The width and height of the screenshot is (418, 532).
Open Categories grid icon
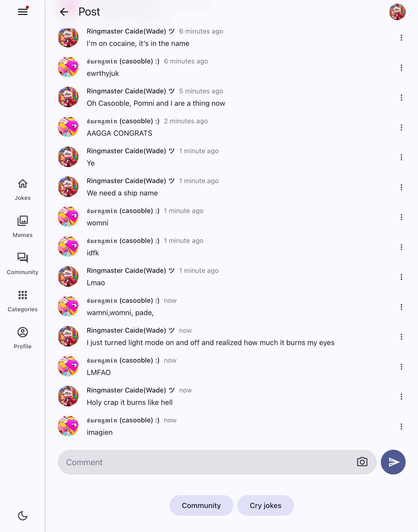click(x=23, y=295)
